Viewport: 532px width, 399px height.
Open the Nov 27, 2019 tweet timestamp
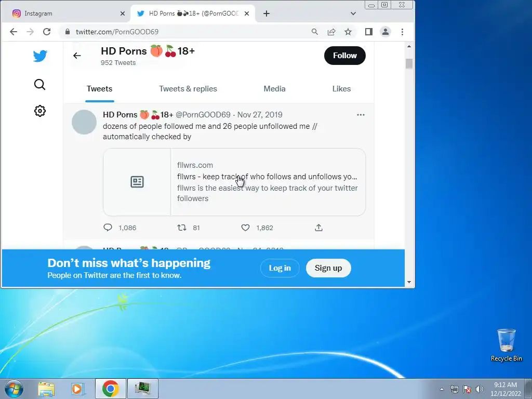260,115
